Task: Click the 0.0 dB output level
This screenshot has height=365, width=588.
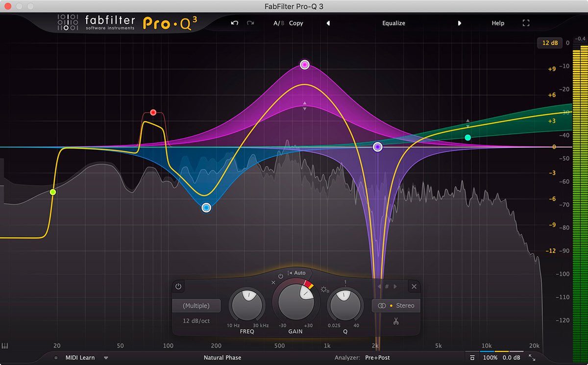Action: [511, 358]
